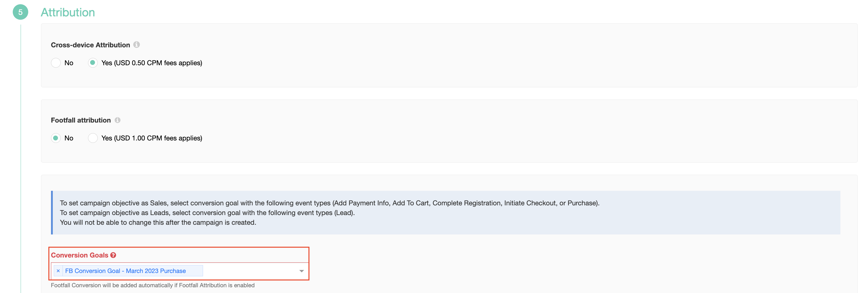Enable Footfall attribution with USD 1.00 CPM
This screenshot has width=868, height=293.
coord(93,138)
